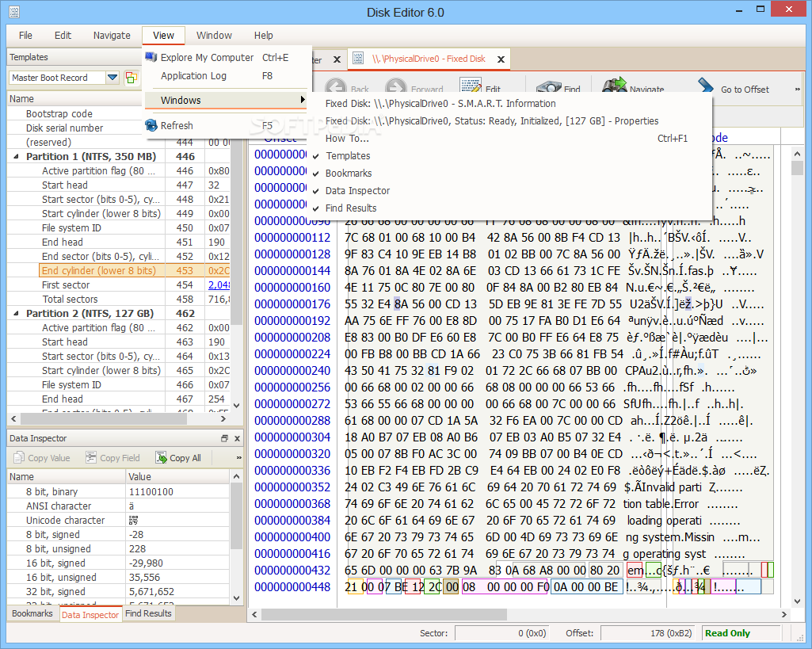Open first sector link value 2,04
Viewport: 812px width, 649px height.
(x=219, y=284)
